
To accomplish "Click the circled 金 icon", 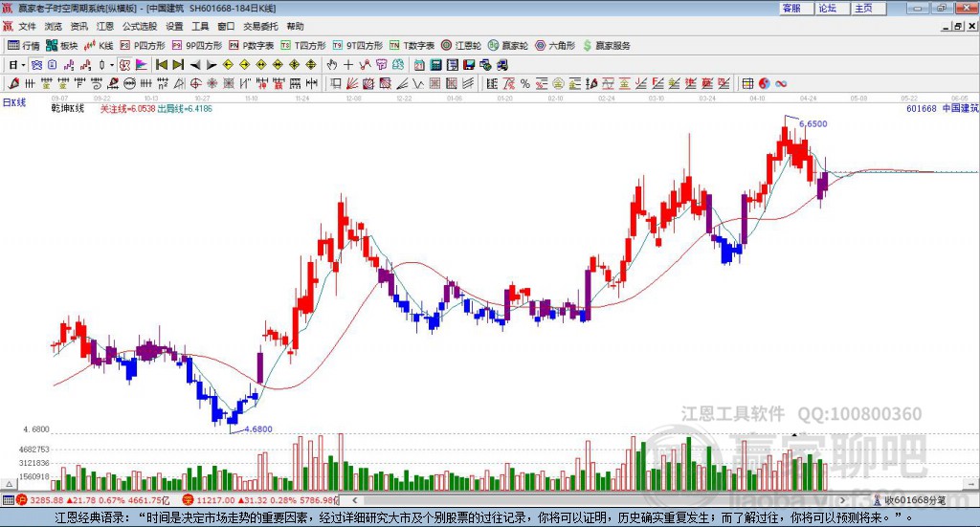I will [x=558, y=83].
